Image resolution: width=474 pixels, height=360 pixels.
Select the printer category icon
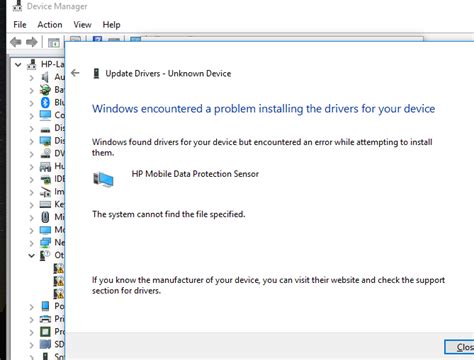coord(45,319)
